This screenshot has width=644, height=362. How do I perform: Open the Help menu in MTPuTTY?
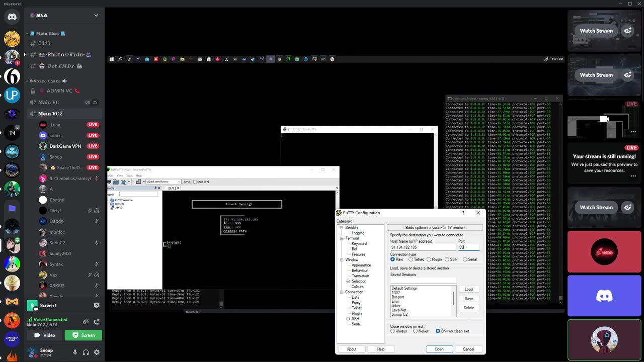point(139,175)
